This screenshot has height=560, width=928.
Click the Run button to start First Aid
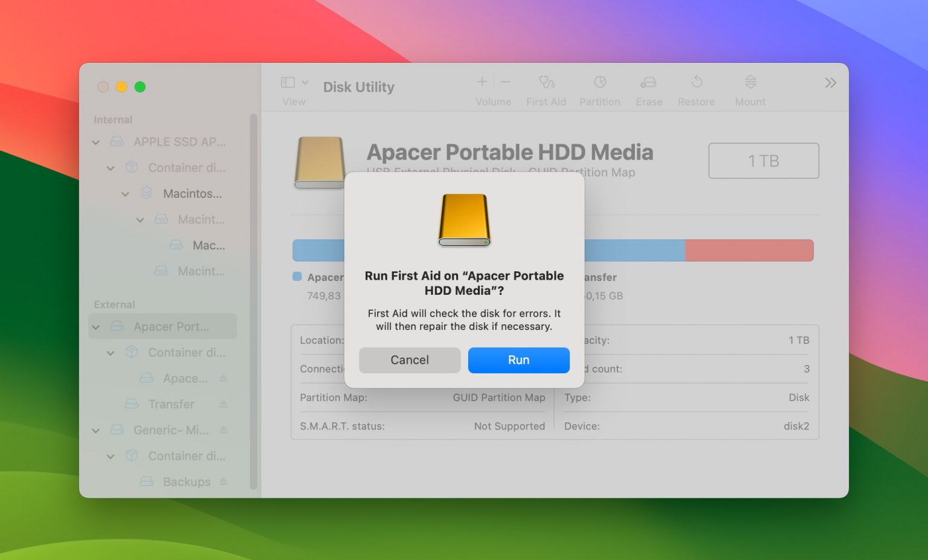click(518, 360)
